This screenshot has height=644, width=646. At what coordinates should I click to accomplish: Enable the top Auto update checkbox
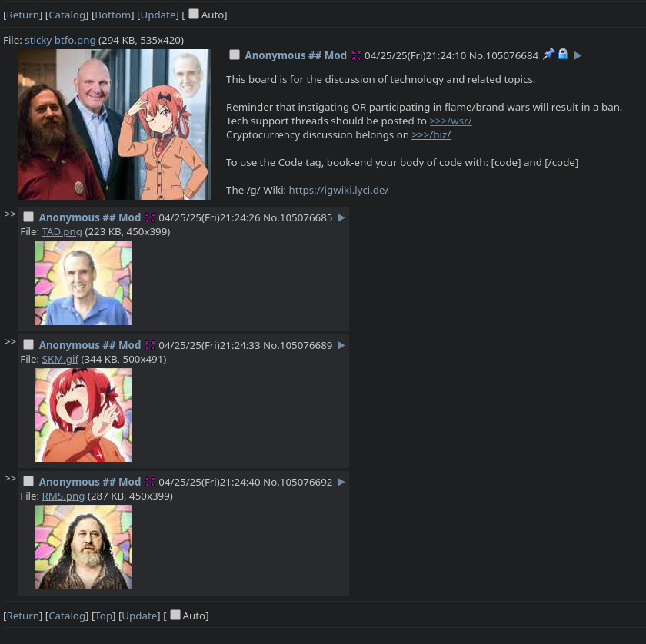194,14
